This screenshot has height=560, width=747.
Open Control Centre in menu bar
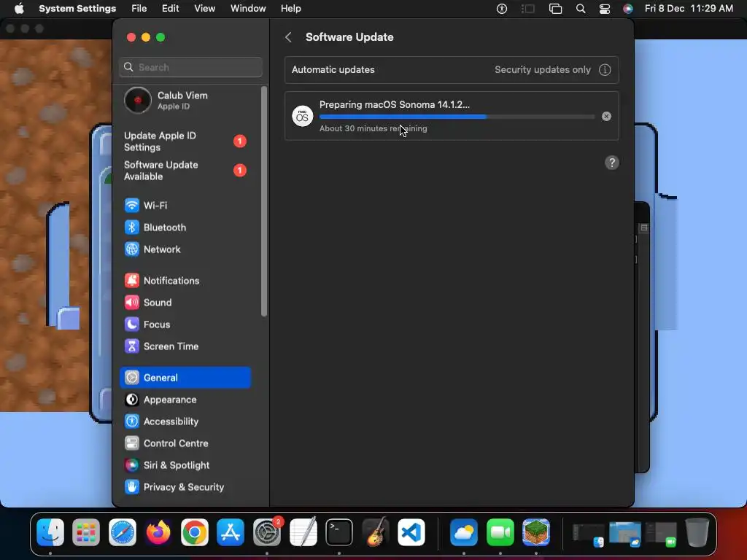[x=604, y=9]
